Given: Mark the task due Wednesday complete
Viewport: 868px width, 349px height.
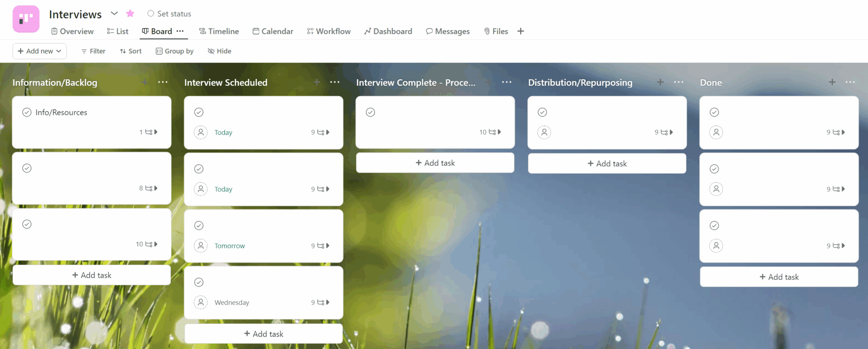Looking at the screenshot, I should click(x=199, y=283).
